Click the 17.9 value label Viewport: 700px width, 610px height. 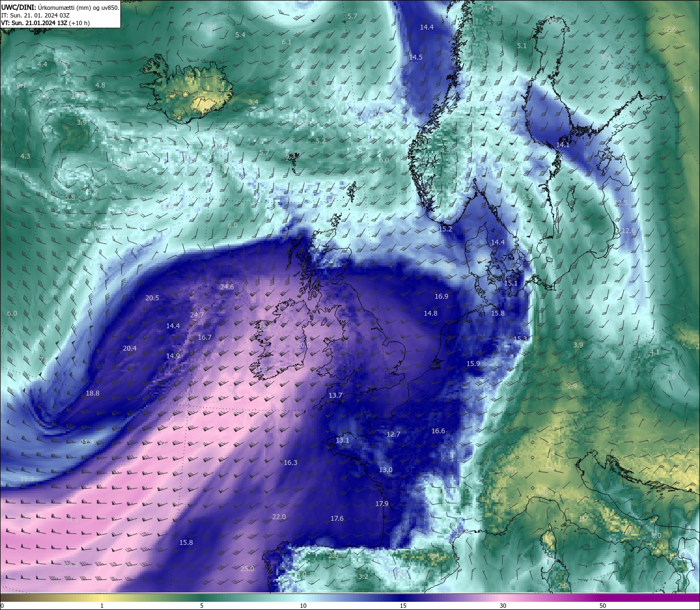pos(382,504)
